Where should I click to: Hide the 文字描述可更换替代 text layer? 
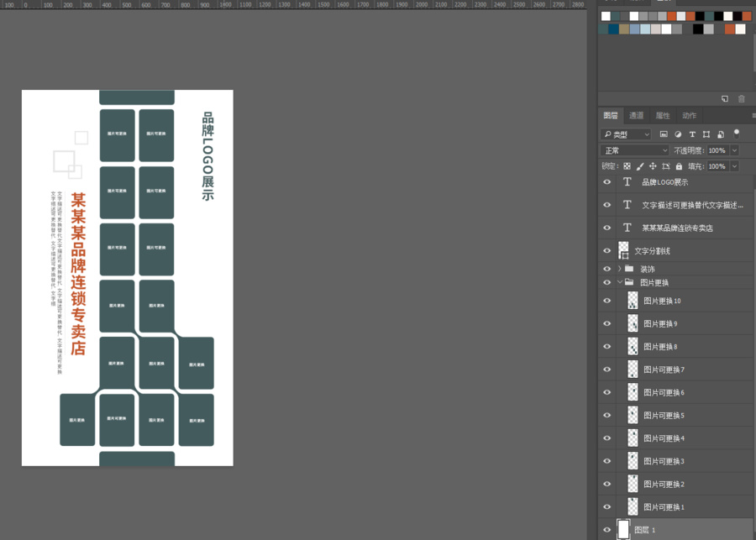click(607, 205)
